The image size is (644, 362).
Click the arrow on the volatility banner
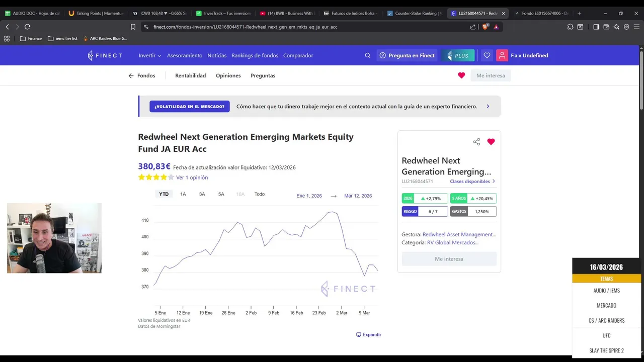point(488,107)
